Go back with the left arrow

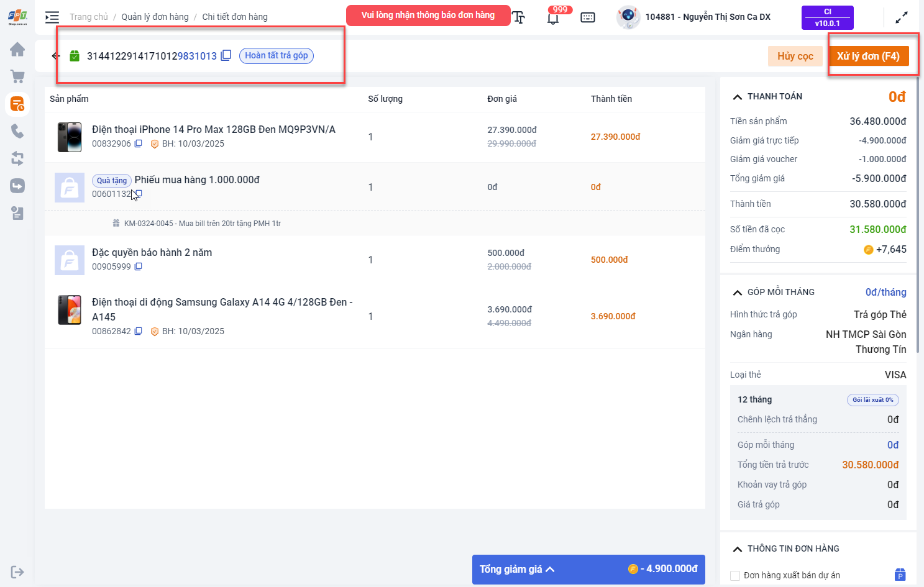[56, 56]
